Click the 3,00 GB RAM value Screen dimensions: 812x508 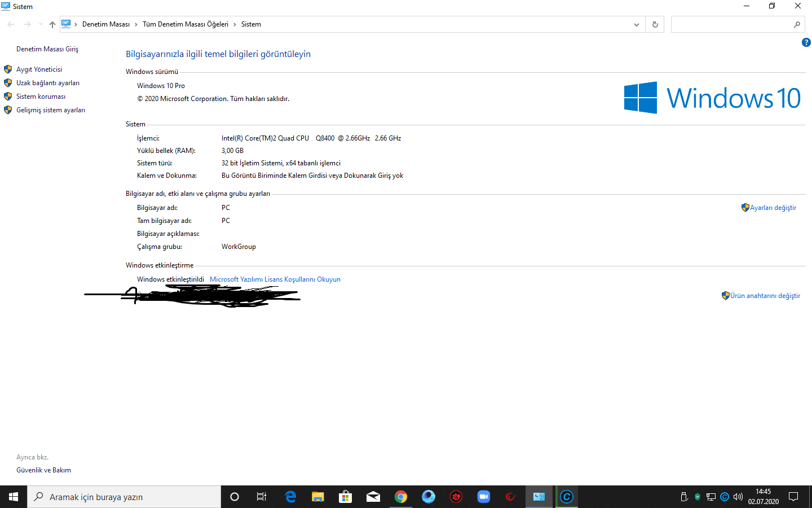click(x=232, y=151)
